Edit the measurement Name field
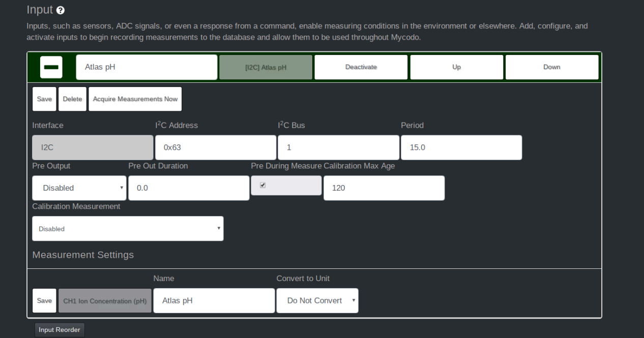This screenshot has width=644, height=338. [214, 301]
